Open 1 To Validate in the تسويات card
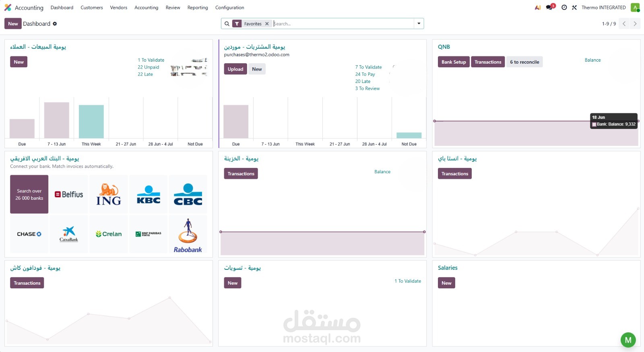Viewport: 644px width, 352px height. (x=408, y=281)
